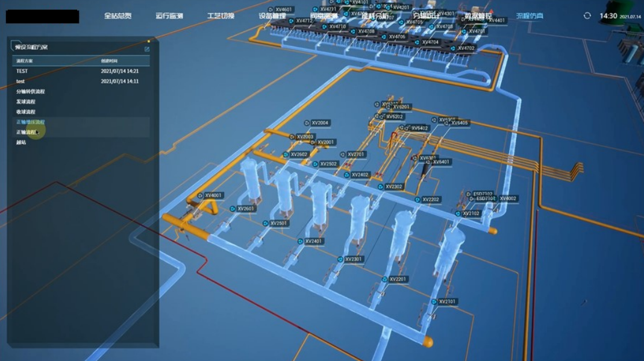
Task: Click the 正输增压流程 preset entry
Action: (x=30, y=122)
